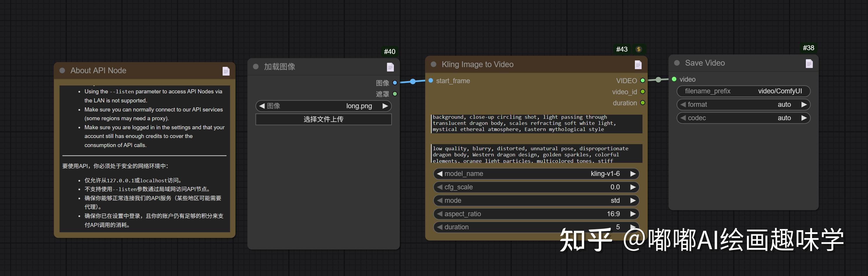
Task: Collapse the About API Node with its header dot
Action: click(x=62, y=71)
